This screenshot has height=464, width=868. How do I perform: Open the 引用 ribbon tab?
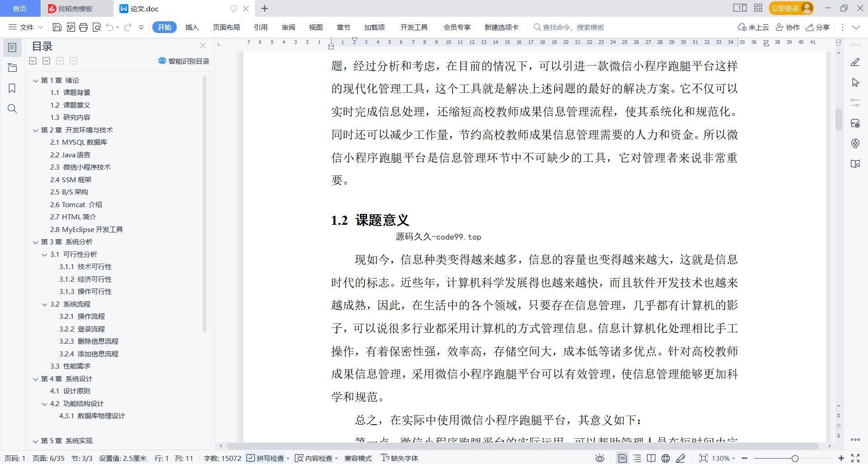click(x=260, y=27)
